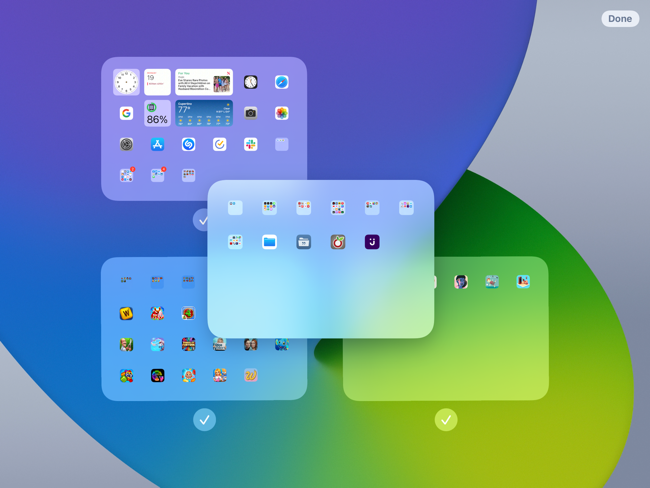The width and height of the screenshot is (650, 488).
Task: Toggle the partly hidden checkmark under the purple page
Action: tap(201, 220)
